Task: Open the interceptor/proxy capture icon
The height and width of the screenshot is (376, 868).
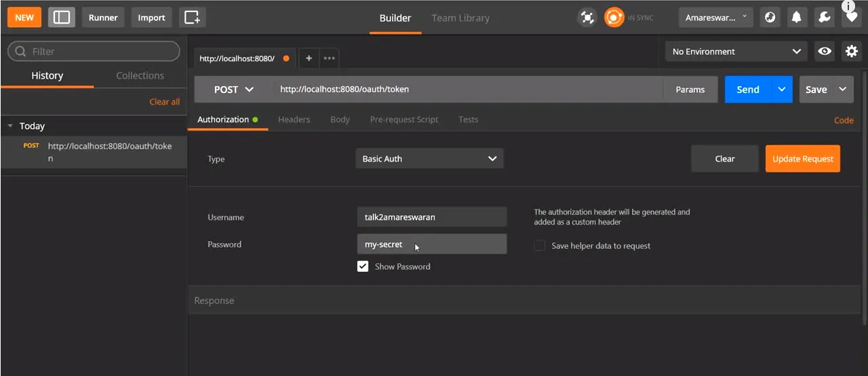Action: 587,18
